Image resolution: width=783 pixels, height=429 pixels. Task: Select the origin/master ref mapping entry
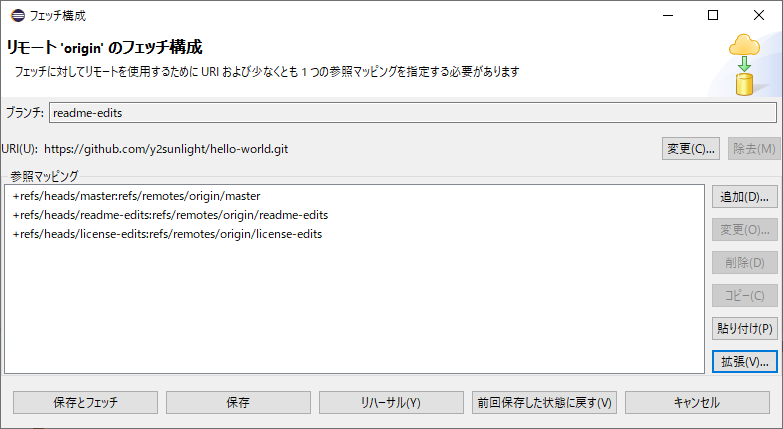tap(137, 196)
